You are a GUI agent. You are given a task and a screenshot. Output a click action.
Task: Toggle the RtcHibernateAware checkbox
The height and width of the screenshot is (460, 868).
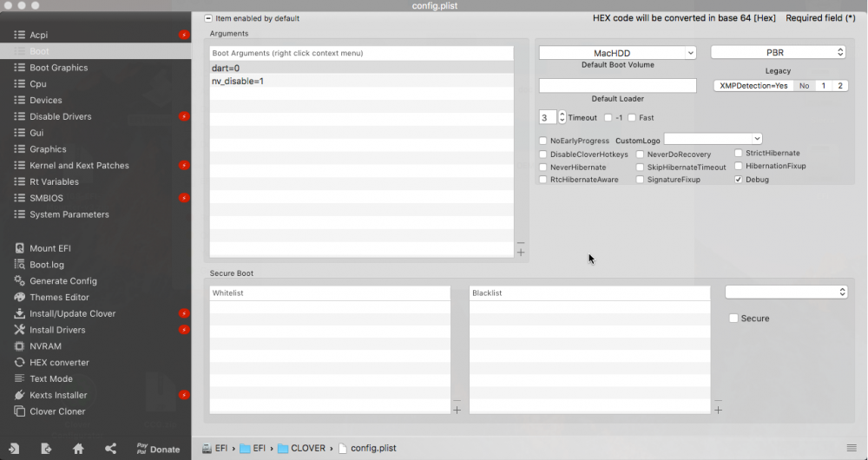(543, 180)
